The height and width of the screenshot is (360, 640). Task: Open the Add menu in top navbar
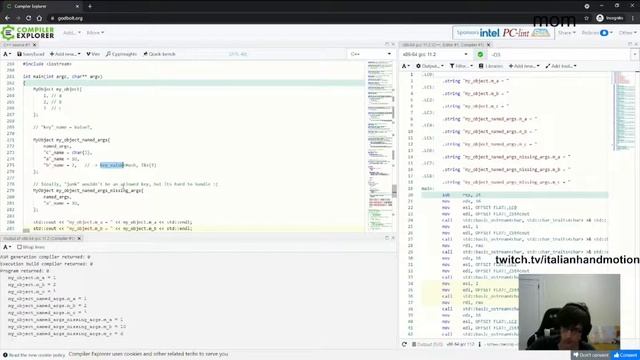(71, 33)
